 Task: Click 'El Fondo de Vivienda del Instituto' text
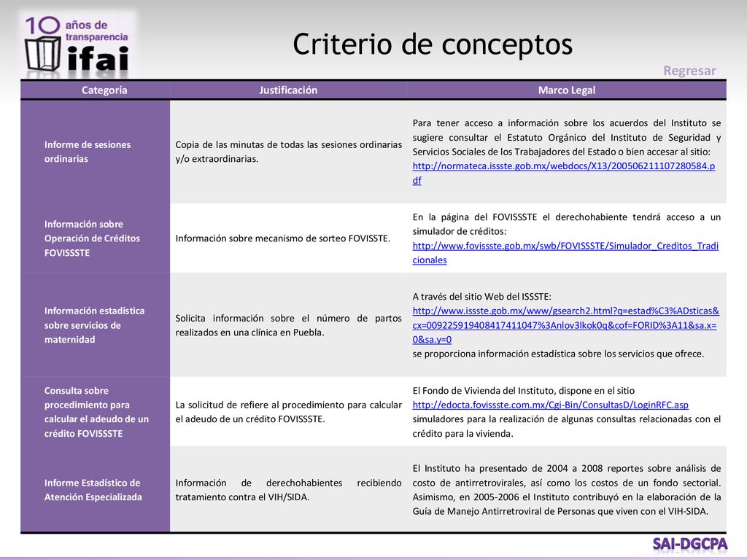click(x=524, y=391)
